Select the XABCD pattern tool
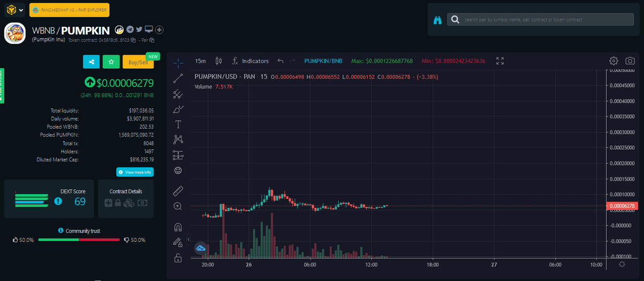Image resolution: width=644 pixels, height=281 pixels. point(178,139)
